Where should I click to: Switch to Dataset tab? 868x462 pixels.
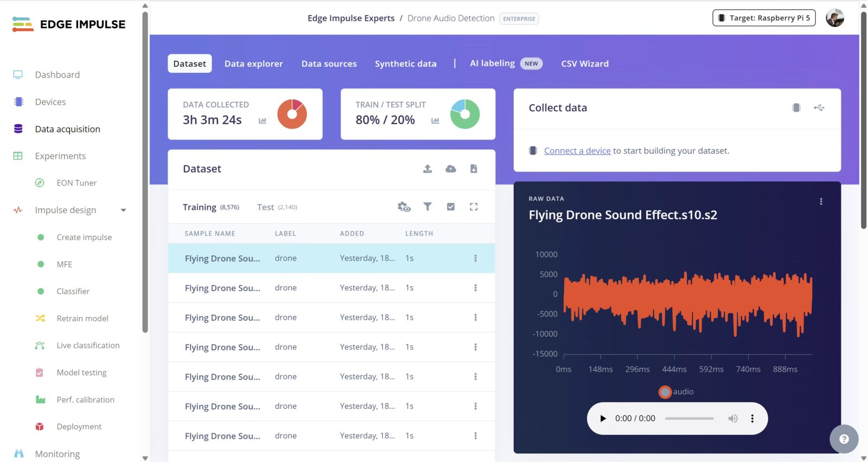click(x=189, y=64)
